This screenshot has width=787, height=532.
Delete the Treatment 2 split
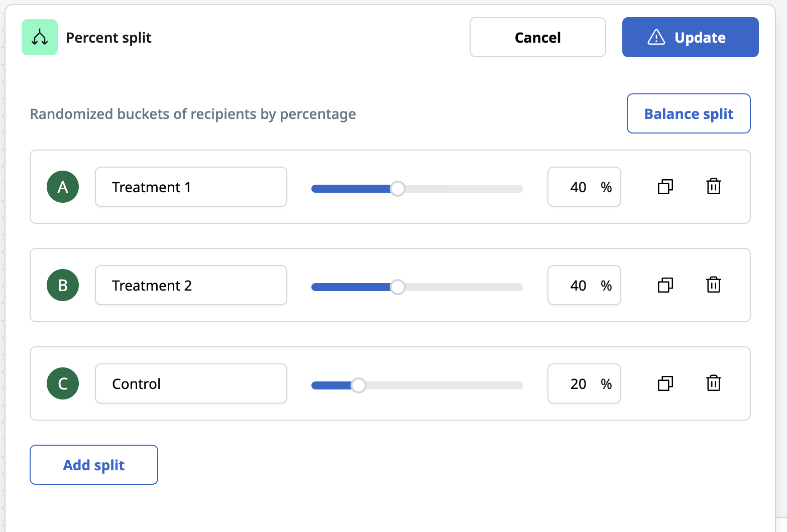pos(714,285)
